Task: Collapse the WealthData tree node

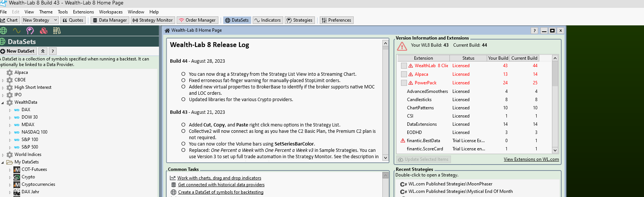Action: coord(3,102)
